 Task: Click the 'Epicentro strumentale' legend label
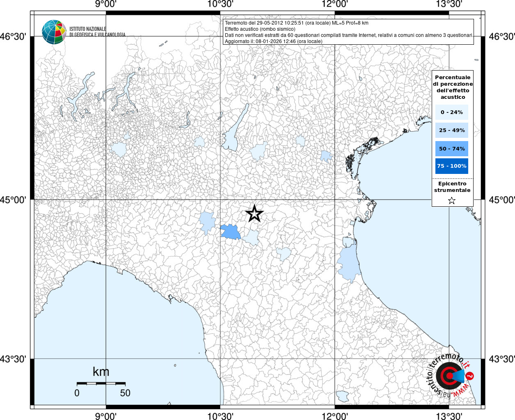tap(452, 187)
